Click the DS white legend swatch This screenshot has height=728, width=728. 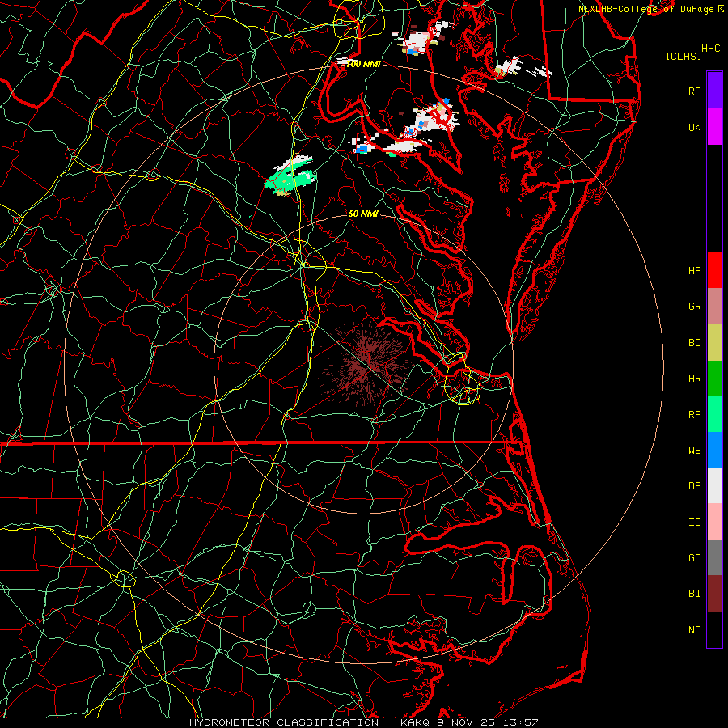714,485
